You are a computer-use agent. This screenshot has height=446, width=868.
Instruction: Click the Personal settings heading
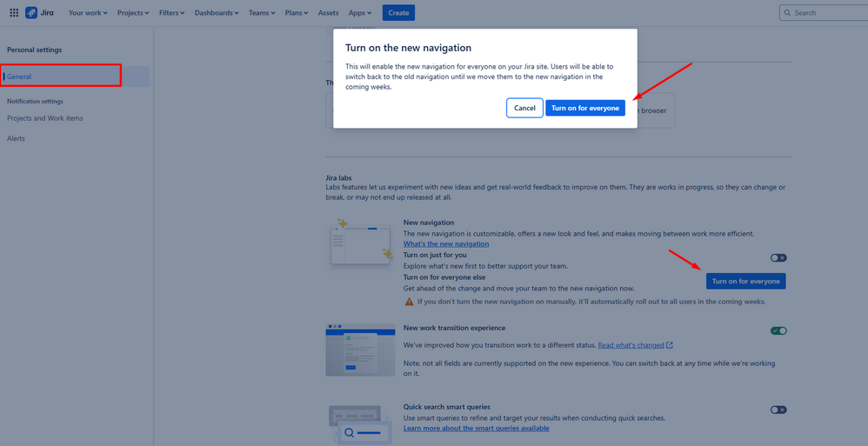(34, 50)
